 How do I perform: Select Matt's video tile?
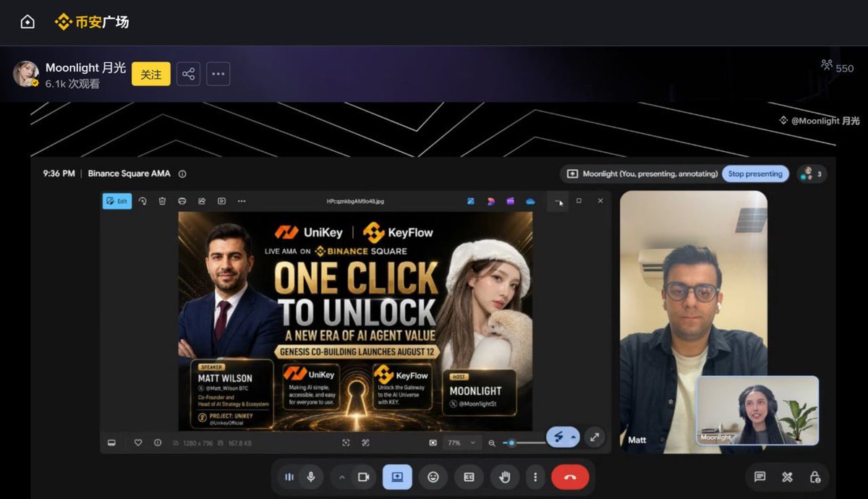coord(693,322)
